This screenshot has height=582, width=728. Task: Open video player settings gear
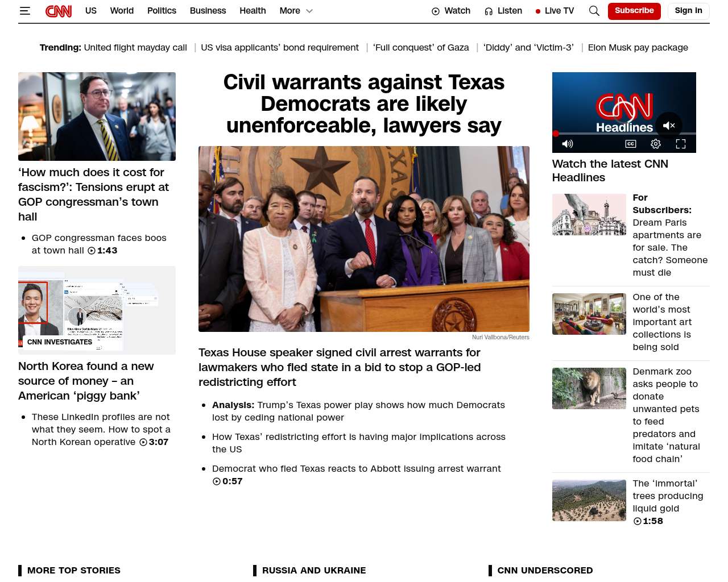click(656, 144)
